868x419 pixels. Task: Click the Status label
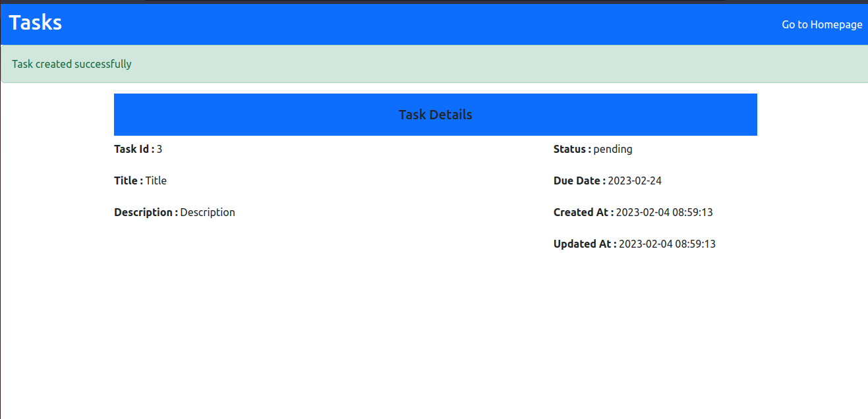pyautogui.click(x=572, y=149)
